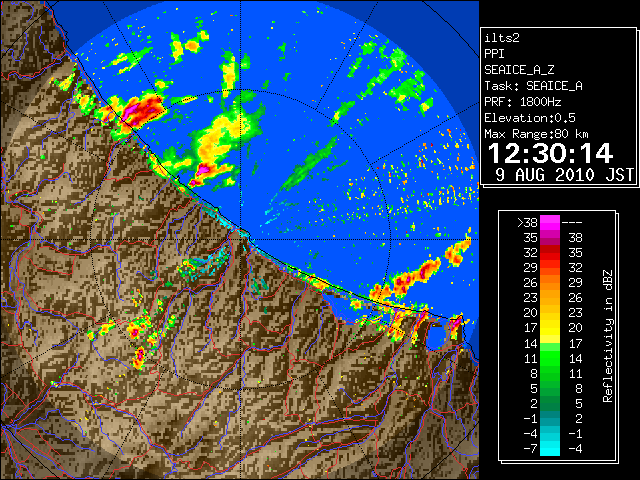Click the SEAICE_A_Z product label
640x480 pixels.
pos(519,70)
